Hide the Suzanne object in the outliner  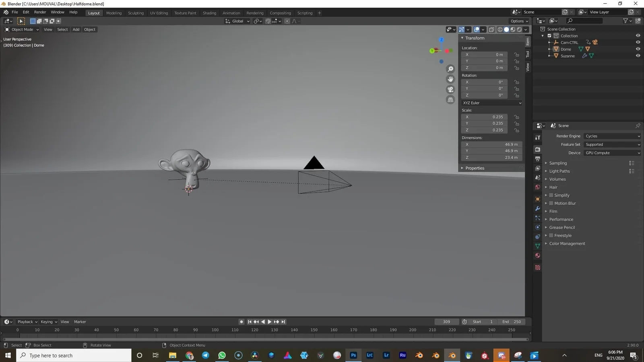638,56
